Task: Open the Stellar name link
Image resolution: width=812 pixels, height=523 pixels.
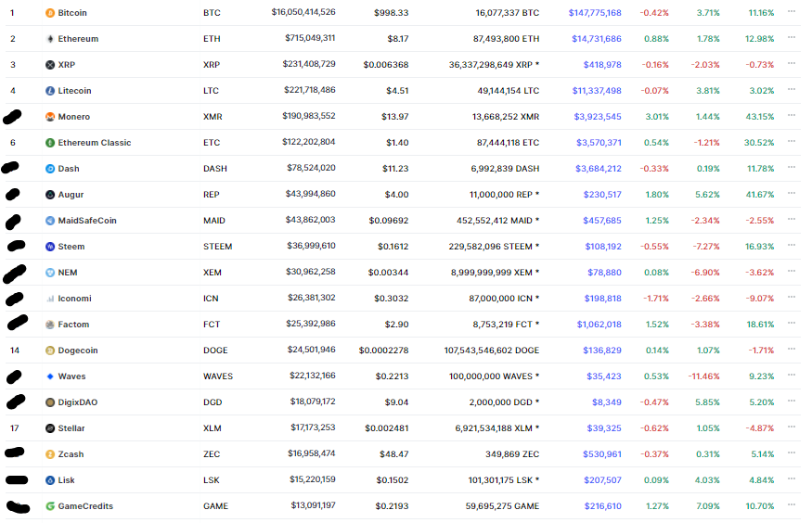Action: pos(71,428)
